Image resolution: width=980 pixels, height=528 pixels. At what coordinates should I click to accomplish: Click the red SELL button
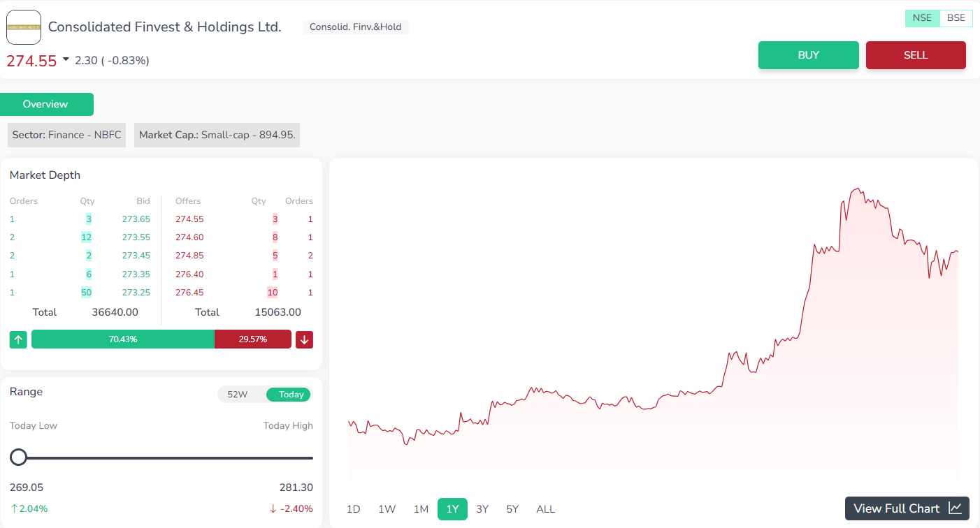point(916,55)
